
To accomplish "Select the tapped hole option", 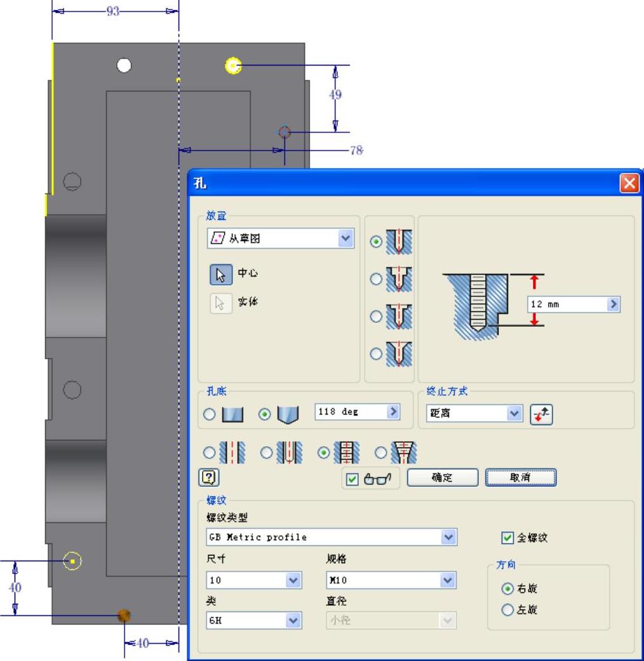I will (323, 453).
